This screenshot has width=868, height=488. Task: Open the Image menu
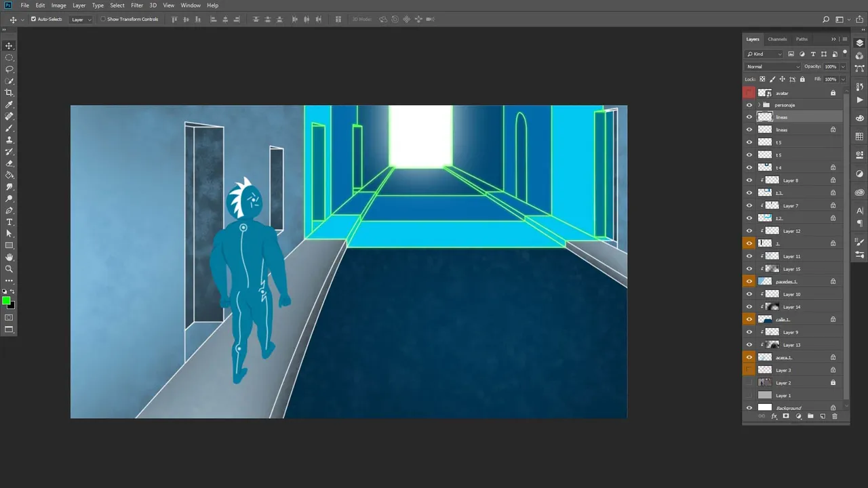point(59,5)
